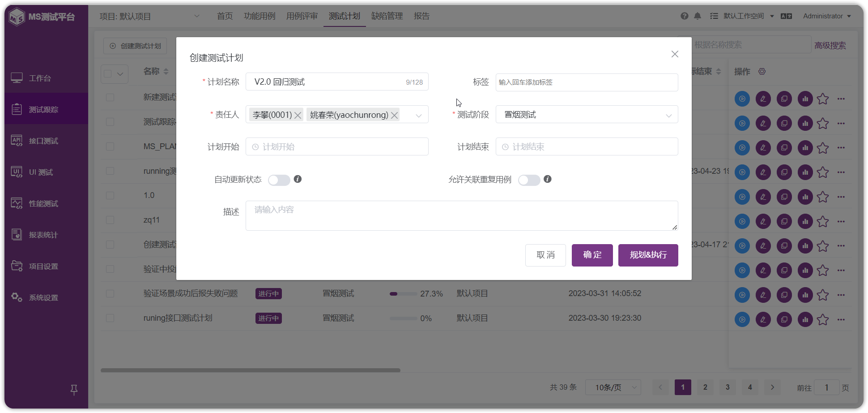Open the 缺陷管理 tab
The image size is (868, 413).
pos(387,16)
